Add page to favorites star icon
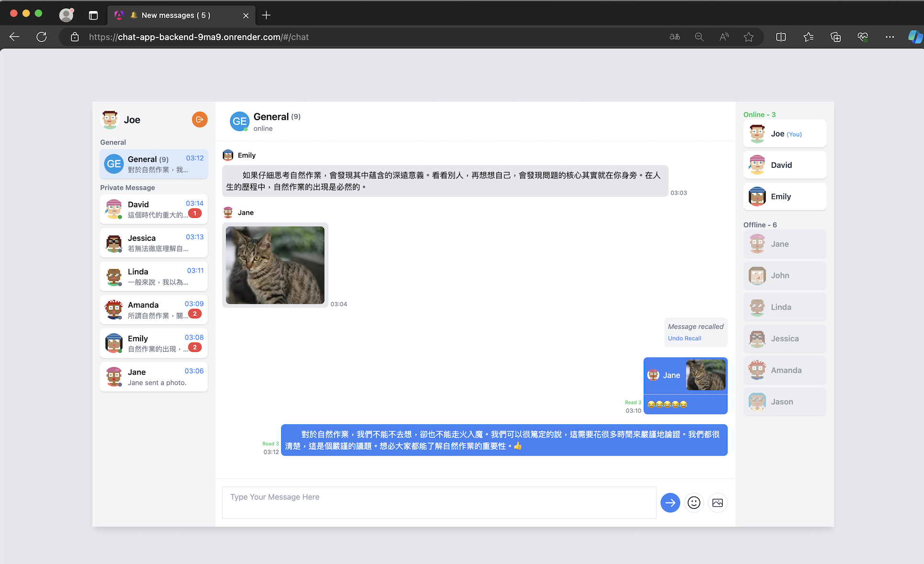Viewport: 924px width, 564px height. 748,37
